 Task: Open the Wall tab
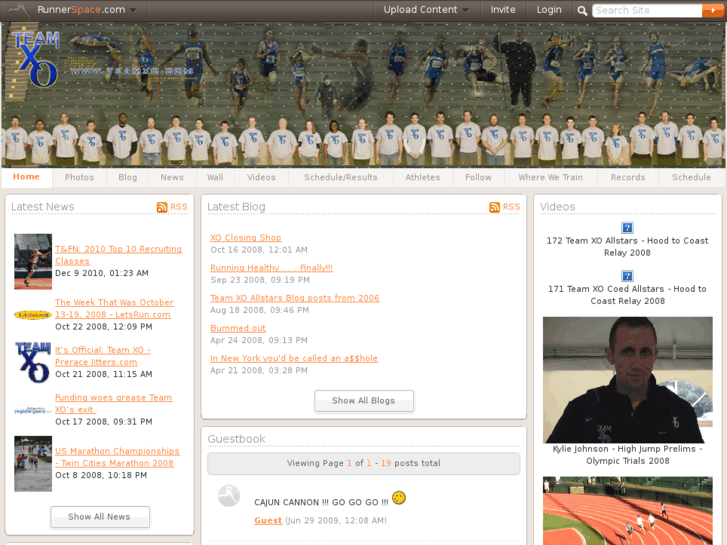[x=215, y=177]
